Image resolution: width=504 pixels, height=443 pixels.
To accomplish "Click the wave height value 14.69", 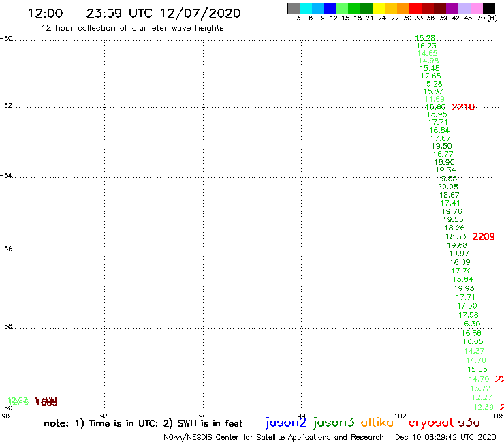I will pos(435,99).
